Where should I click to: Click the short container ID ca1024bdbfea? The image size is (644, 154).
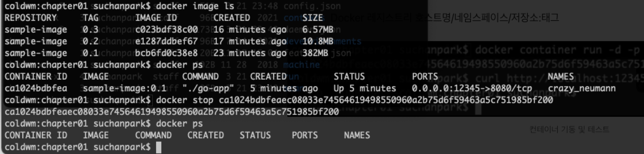[36, 88]
